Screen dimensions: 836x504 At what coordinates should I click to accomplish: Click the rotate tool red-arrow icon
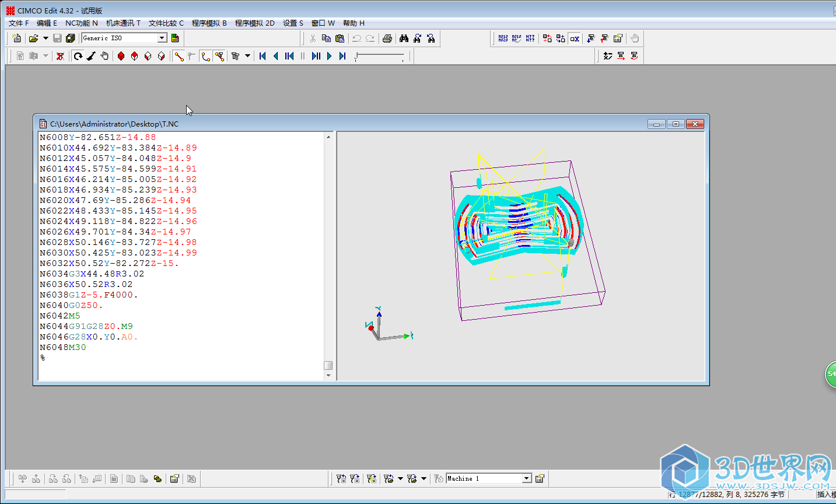(634, 56)
